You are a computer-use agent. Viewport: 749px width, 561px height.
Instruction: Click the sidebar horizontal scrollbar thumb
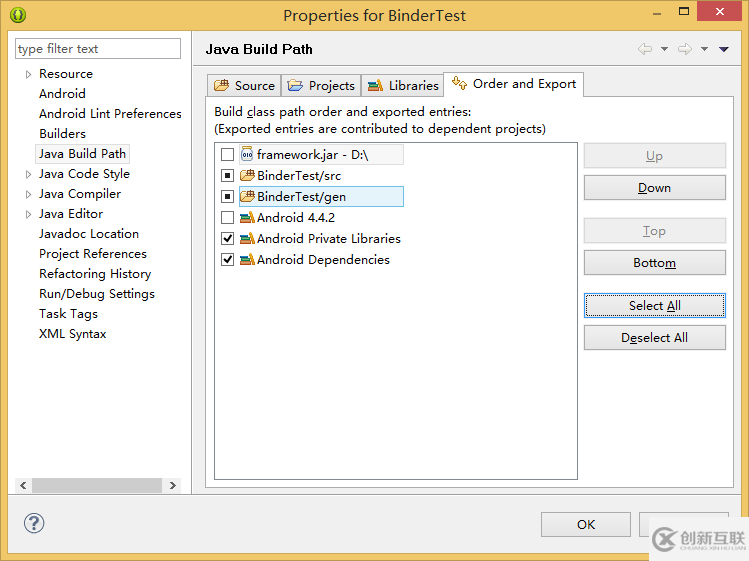tap(97, 485)
